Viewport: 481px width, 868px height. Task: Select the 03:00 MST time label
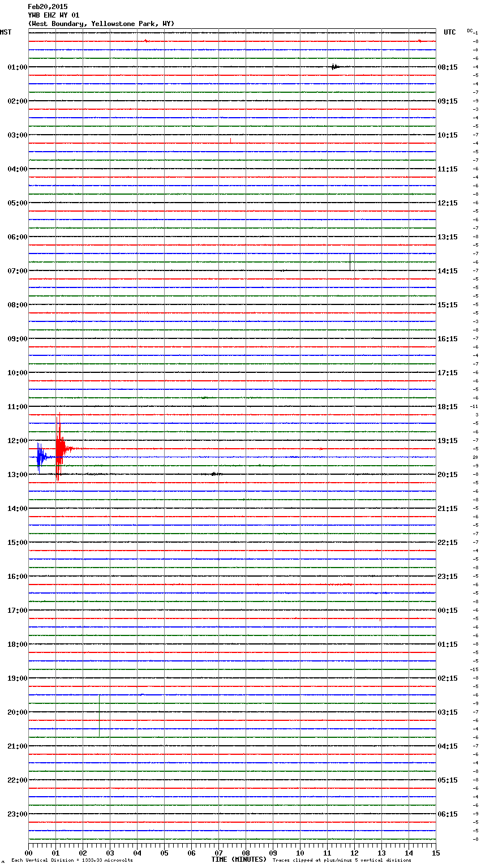coord(17,135)
